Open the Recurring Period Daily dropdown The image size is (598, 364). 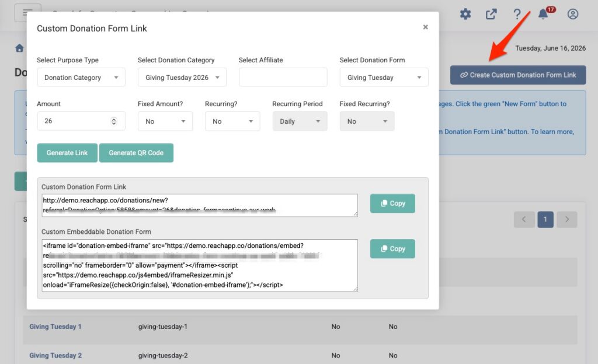(x=300, y=121)
